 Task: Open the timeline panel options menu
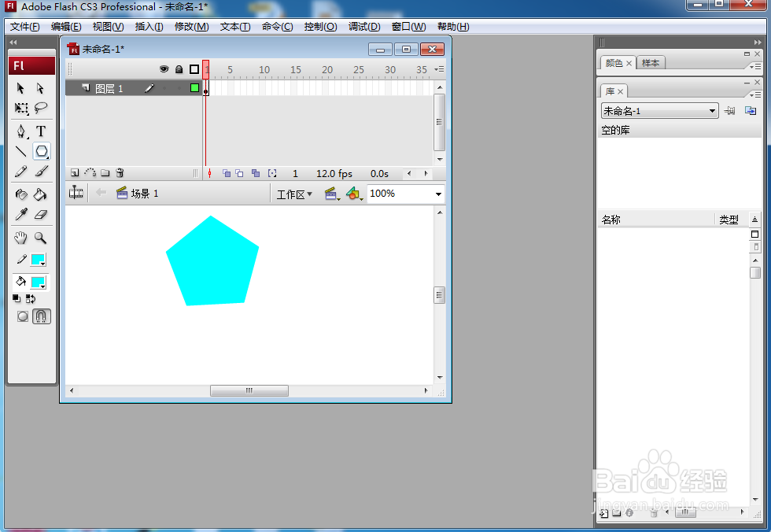coord(440,69)
